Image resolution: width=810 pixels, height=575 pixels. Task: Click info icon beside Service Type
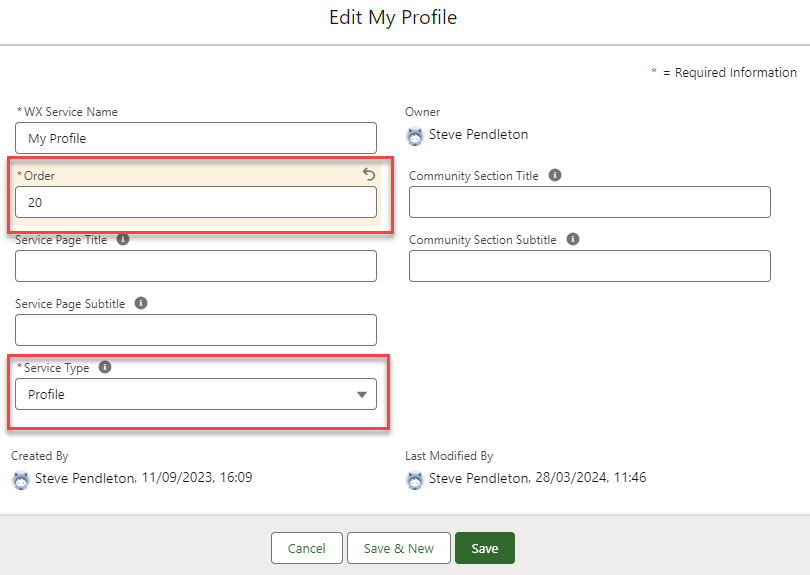pyautogui.click(x=105, y=367)
